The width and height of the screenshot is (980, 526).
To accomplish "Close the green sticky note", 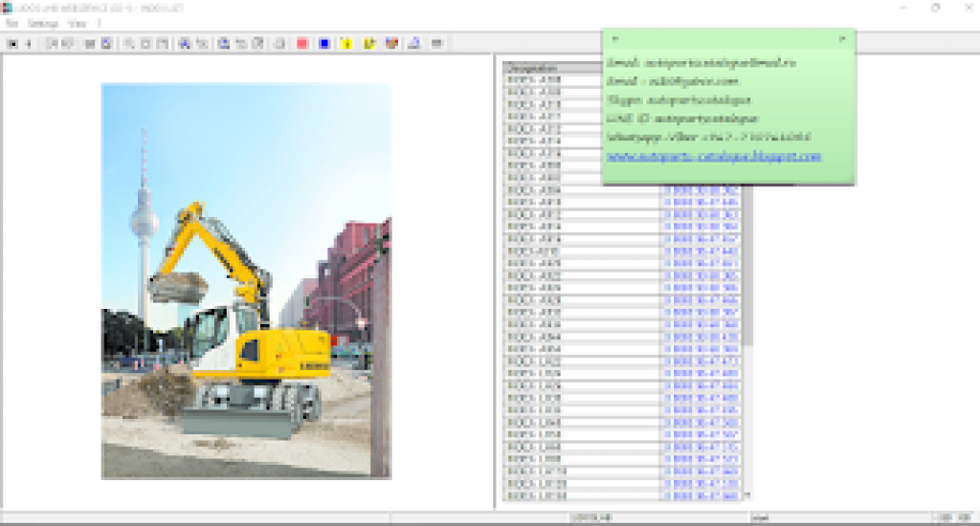I will [842, 38].
